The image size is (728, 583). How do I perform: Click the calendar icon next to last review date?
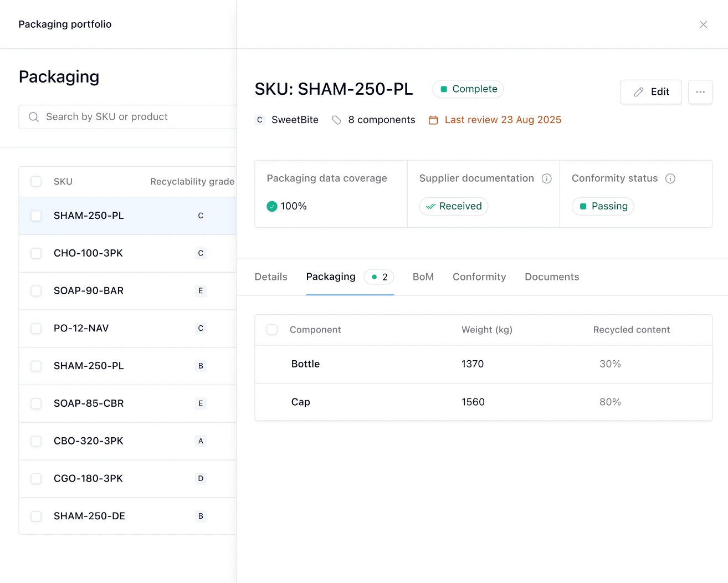pyautogui.click(x=433, y=120)
